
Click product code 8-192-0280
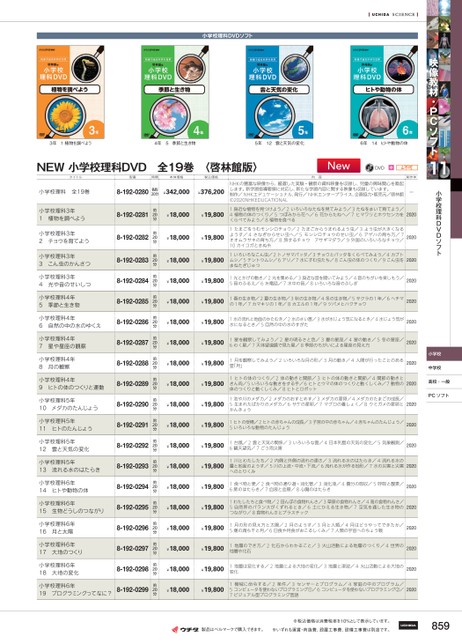(x=133, y=192)
